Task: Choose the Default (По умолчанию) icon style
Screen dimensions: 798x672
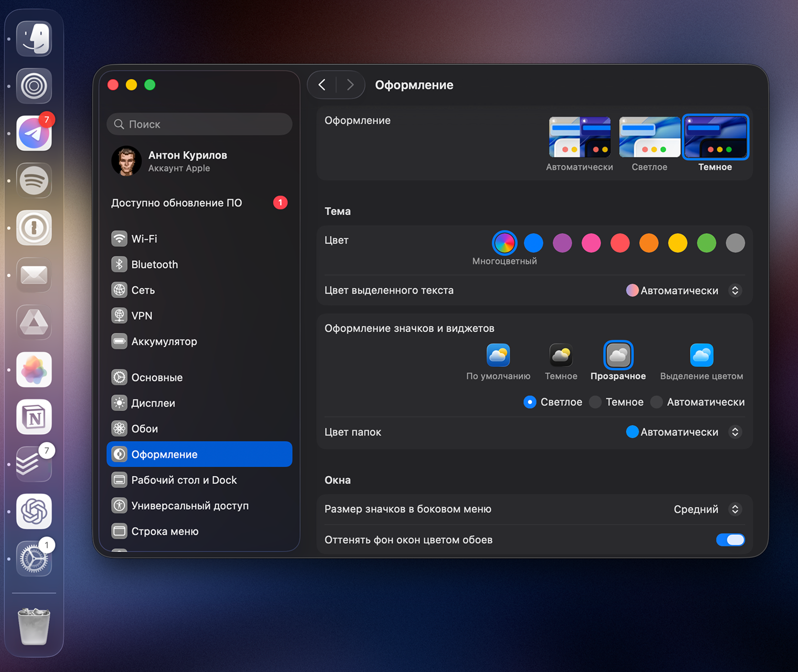Action: pyautogui.click(x=498, y=356)
